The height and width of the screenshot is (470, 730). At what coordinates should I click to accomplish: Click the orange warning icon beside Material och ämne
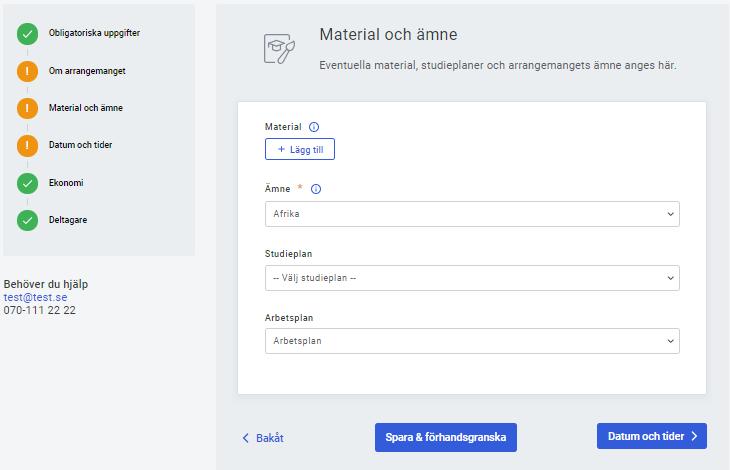[27, 108]
